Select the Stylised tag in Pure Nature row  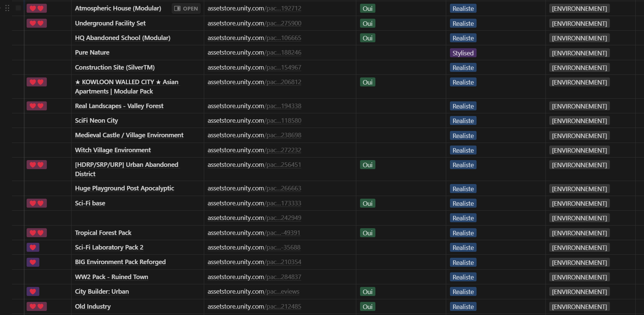point(463,53)
